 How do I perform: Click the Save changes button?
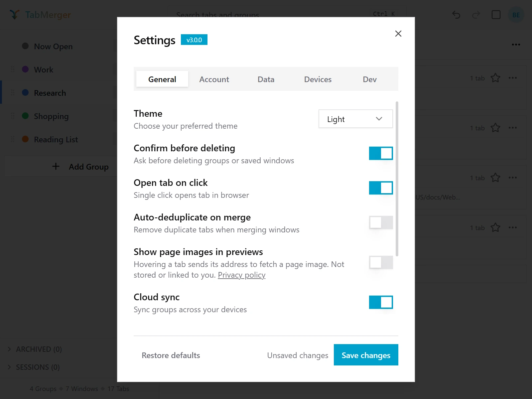[x=366, y=355]
